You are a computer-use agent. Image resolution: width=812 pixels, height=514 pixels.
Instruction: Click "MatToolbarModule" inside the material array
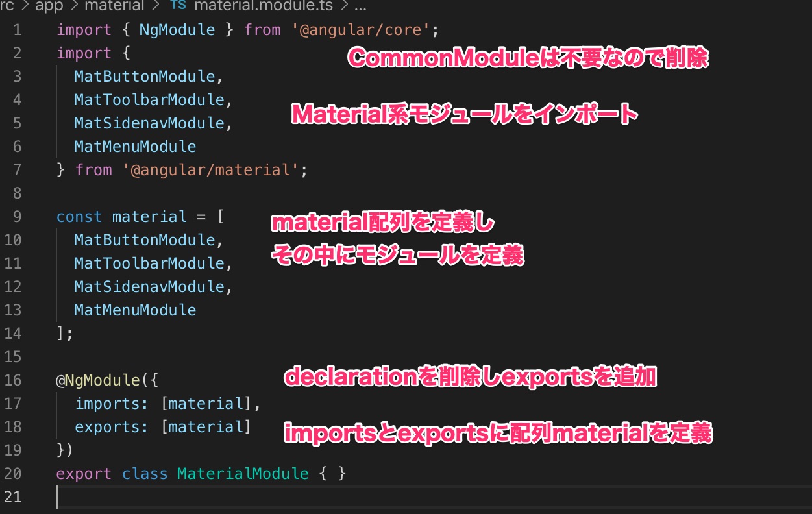[x=149, y=263]
